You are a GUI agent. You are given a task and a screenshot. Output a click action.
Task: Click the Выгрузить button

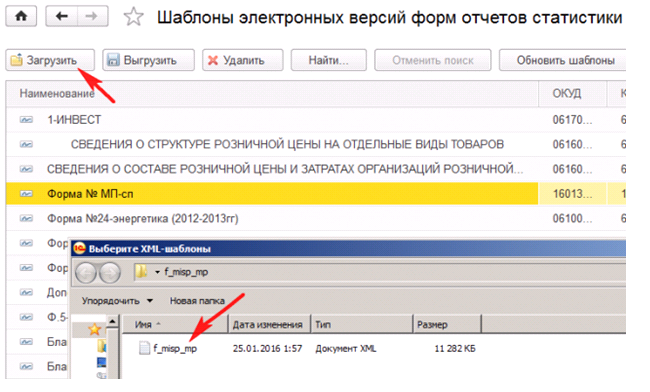pos(148,60)
